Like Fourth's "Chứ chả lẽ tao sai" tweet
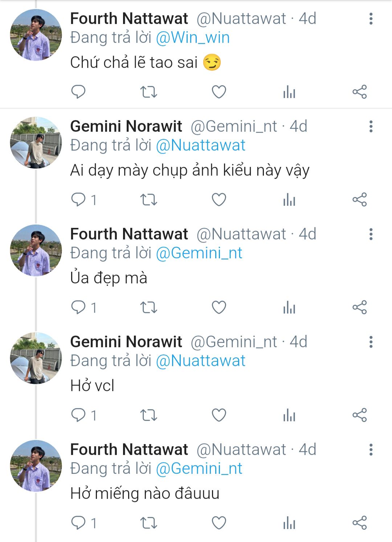 (219, 92)
